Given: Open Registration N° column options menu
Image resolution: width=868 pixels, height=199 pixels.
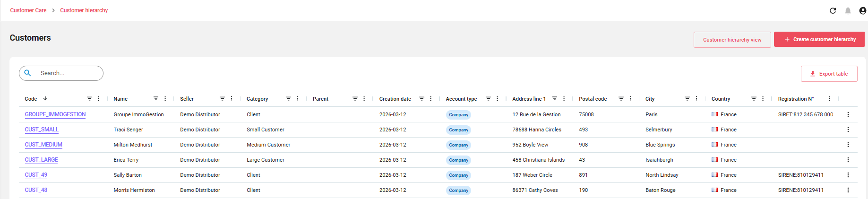Looking at the screenshot, I should [829, 98].
